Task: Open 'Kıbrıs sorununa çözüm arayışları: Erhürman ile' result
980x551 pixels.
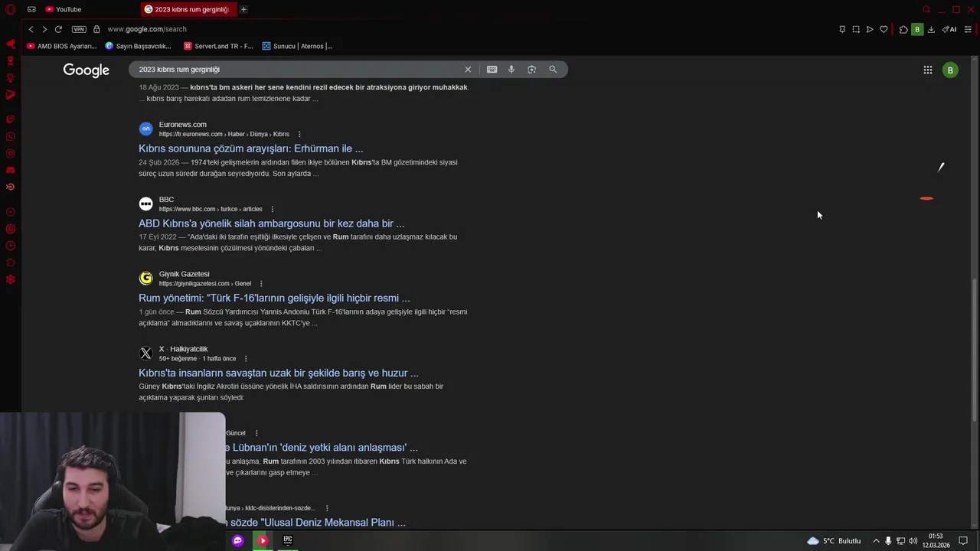Action: 250,148
